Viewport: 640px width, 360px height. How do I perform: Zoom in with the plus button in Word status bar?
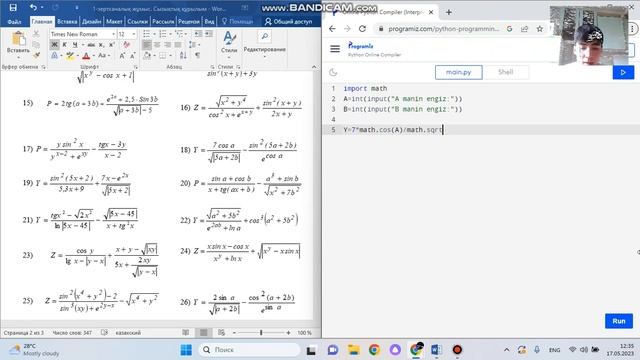pos(288,333)
